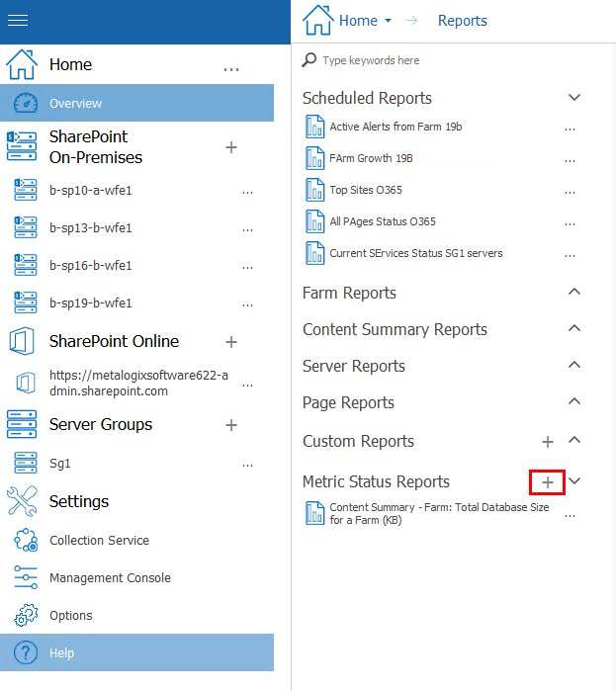
Task: Click the Management Console sliders icon
Action: (26, 577)
